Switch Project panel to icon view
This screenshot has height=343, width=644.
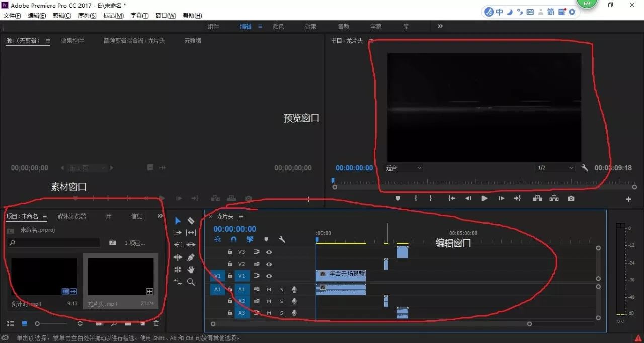tap(24, 323)
